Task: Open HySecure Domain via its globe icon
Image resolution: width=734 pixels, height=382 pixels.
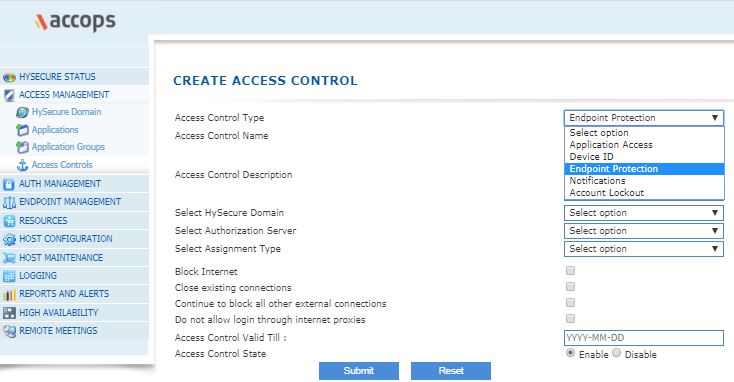Action: (22, 112)
